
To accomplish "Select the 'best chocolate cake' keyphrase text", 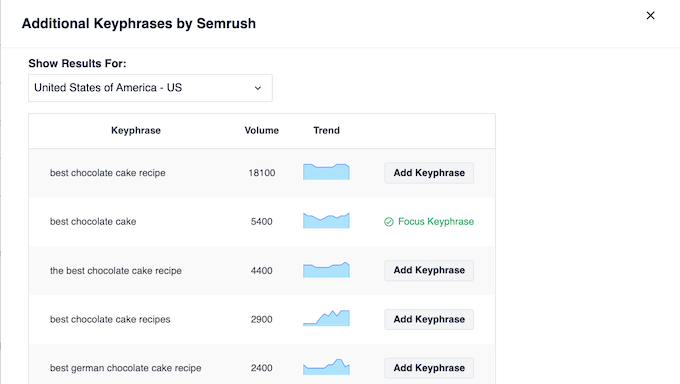I will tap(93, 222).
